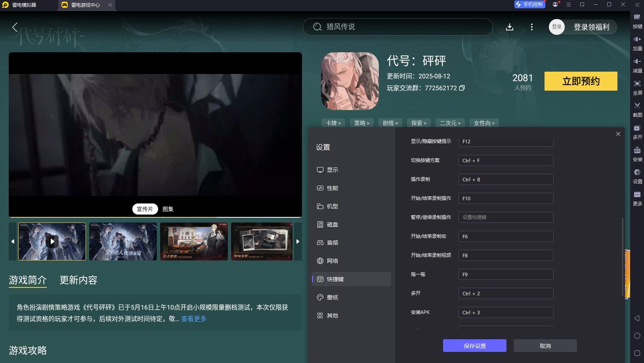Open the 显示 settings section
The image size is (644, 363).
coord(352,170)
